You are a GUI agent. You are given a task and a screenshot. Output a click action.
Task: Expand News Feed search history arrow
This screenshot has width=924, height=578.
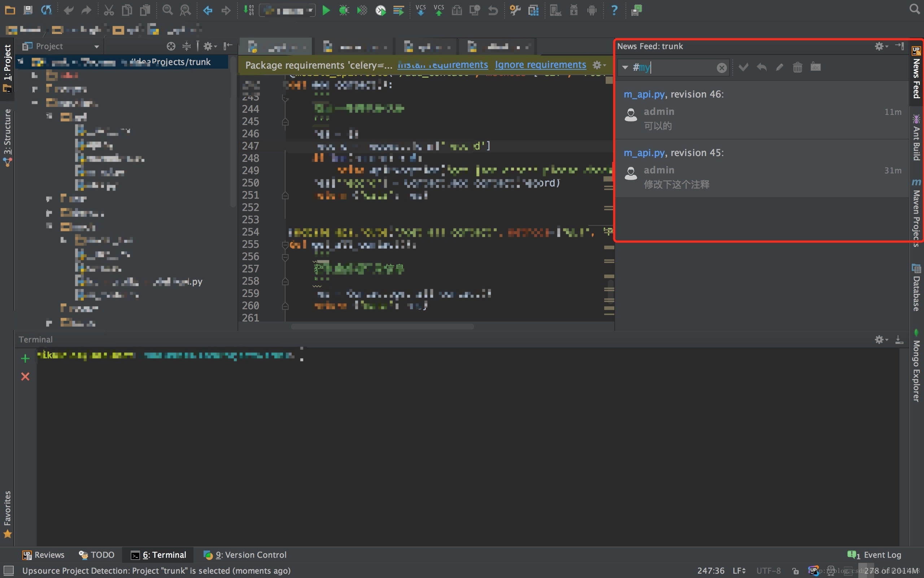coord(625,68)
